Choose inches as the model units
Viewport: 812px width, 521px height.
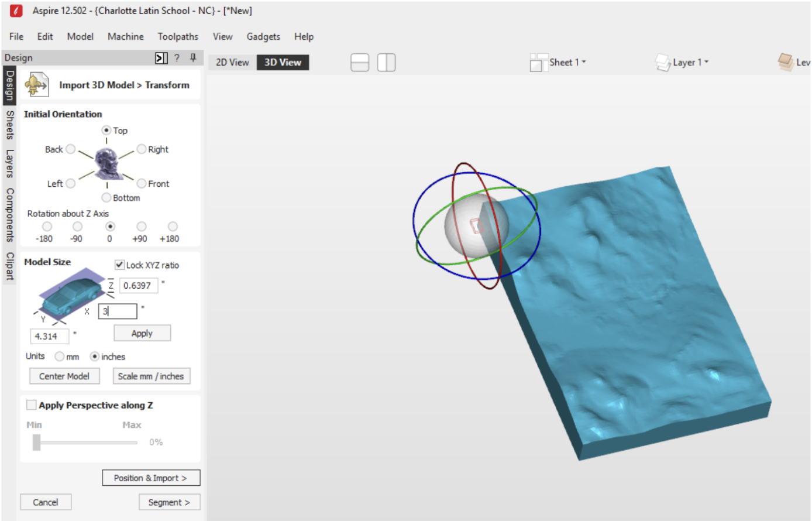click(x=94, y=357)
